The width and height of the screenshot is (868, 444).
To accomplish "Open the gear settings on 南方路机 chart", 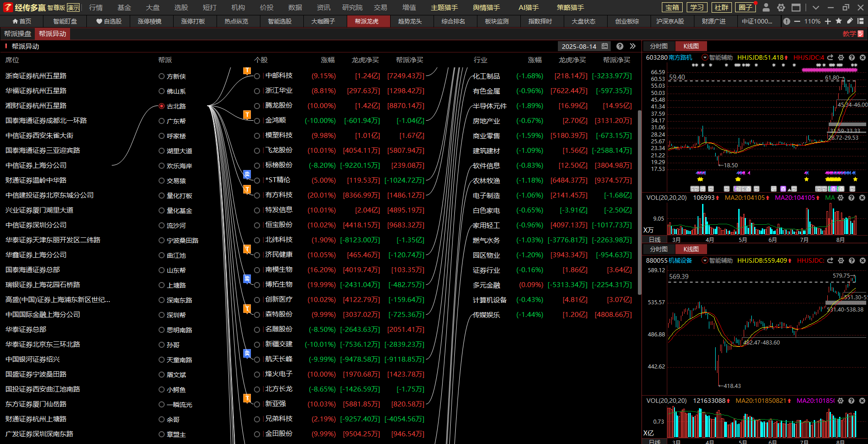I will 841,57.
